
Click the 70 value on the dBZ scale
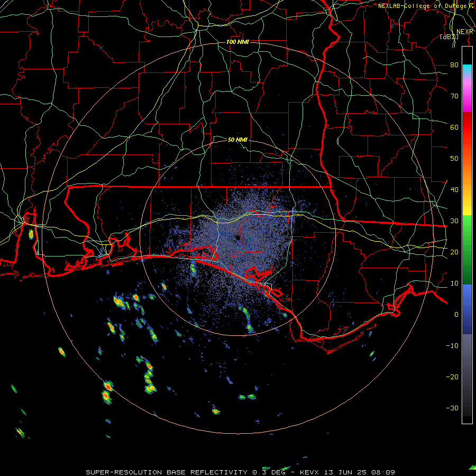pyautogui.click(x=454, y=96)
